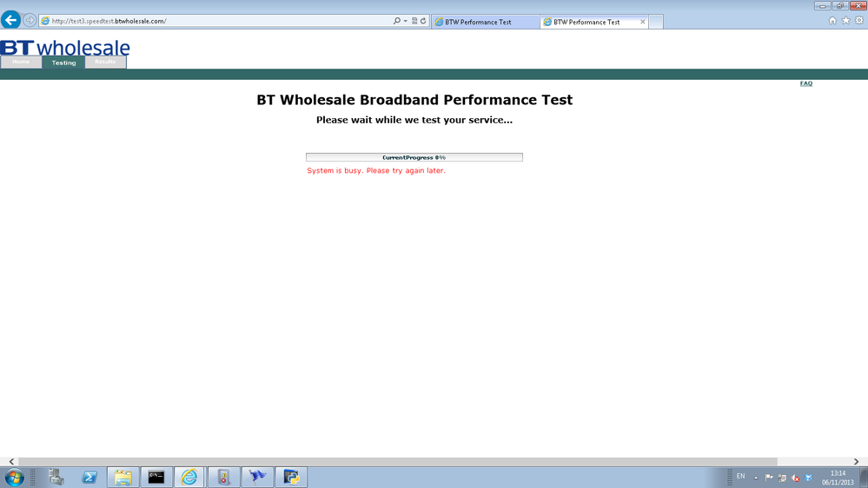Image resolution: width=868 pixels, height=488 pixels.
Task: Open the Windows Start menu orb
Action: (14, 478)
